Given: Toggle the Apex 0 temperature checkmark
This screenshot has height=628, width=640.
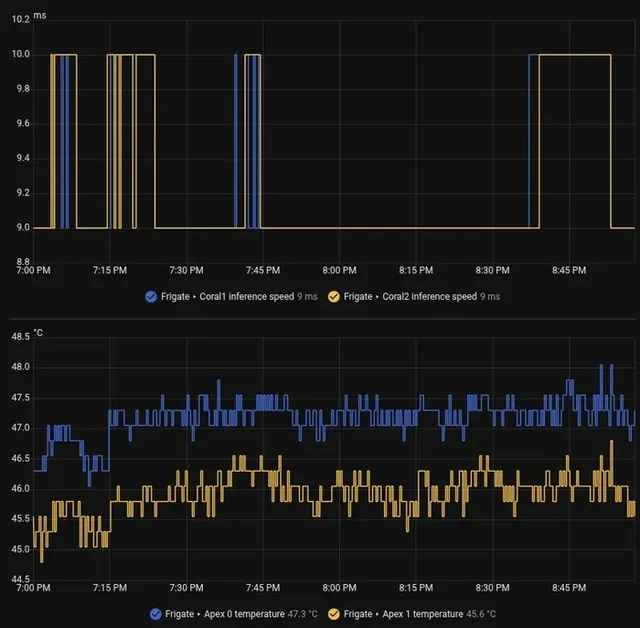Looking at the screenshot, I should (x=156, y=614).
